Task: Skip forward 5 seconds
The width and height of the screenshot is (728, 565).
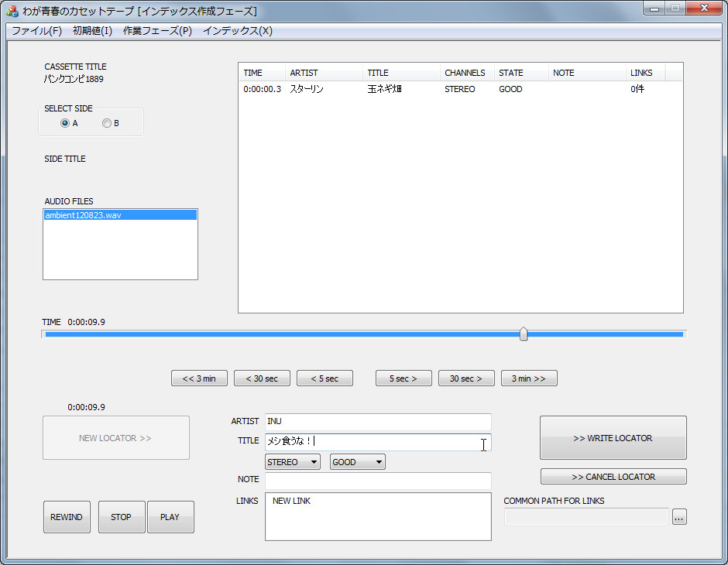Action: coord(403,378)
